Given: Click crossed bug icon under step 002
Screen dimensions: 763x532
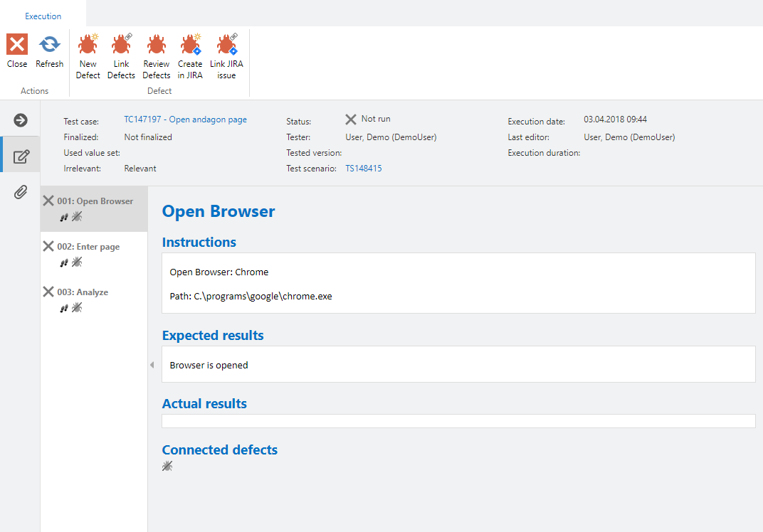Looking at the screenshot, I should [77, 262].
